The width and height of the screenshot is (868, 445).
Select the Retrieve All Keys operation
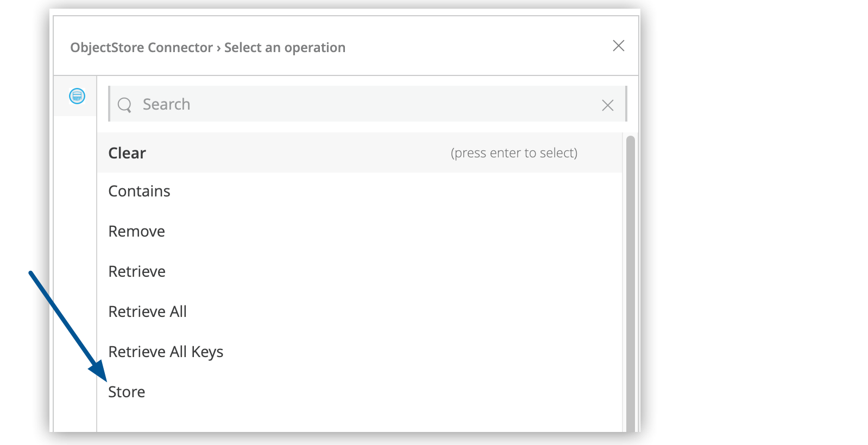pos(166,352)
